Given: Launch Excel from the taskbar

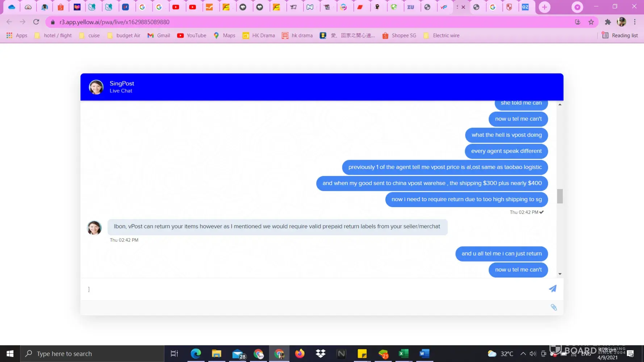Looking at the screenshot, I should click(x=403, y=353).
